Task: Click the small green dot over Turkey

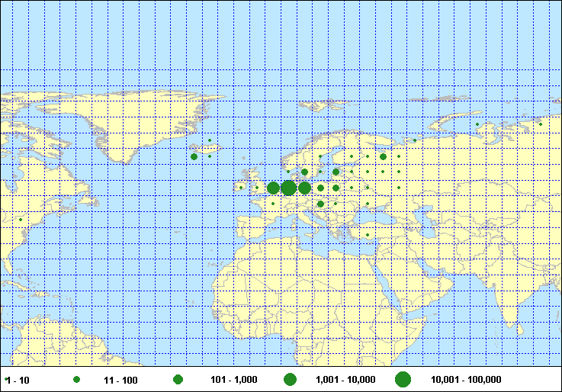Action: (368, 235)
